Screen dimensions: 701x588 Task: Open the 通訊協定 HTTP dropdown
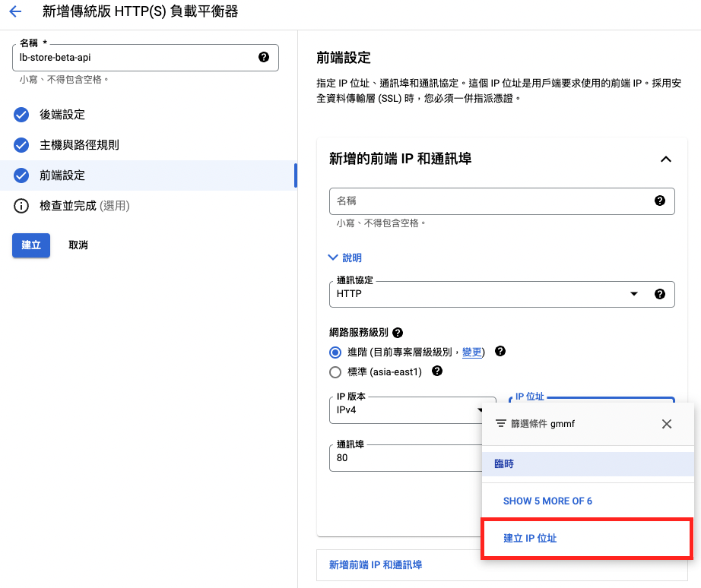(x=502, y=294)
